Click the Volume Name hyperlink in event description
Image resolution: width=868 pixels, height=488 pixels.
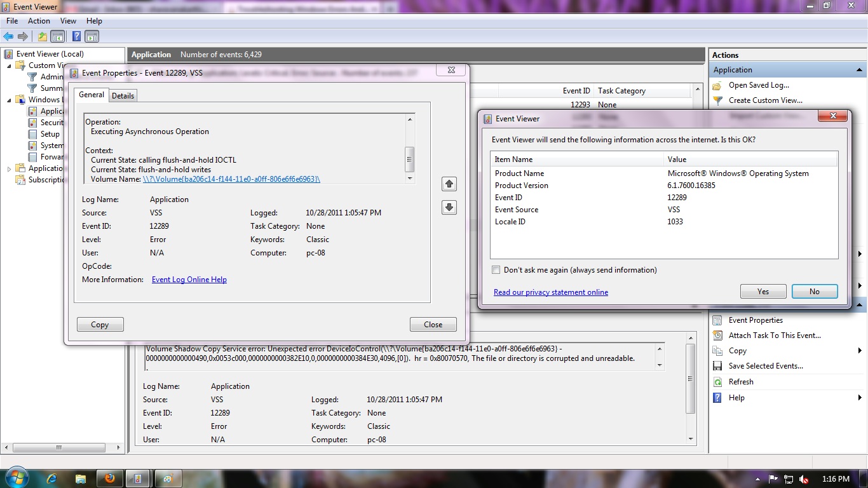(232, 179)
